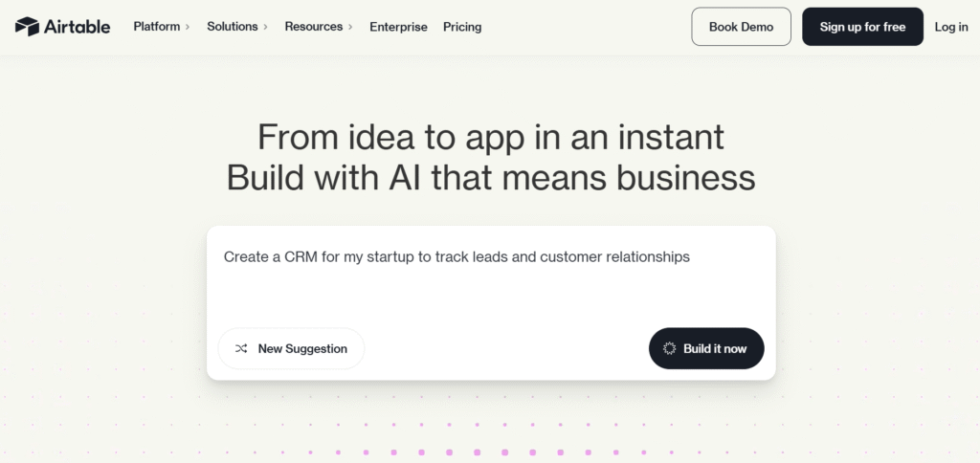
Task: Go to the Enterprise page
Action: [398, 27]
